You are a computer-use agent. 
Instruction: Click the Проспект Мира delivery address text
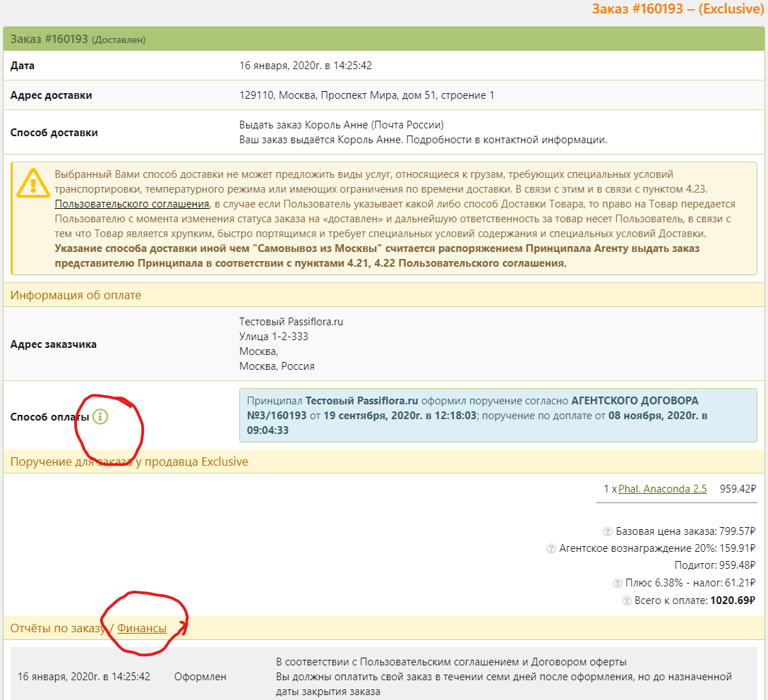367,95
